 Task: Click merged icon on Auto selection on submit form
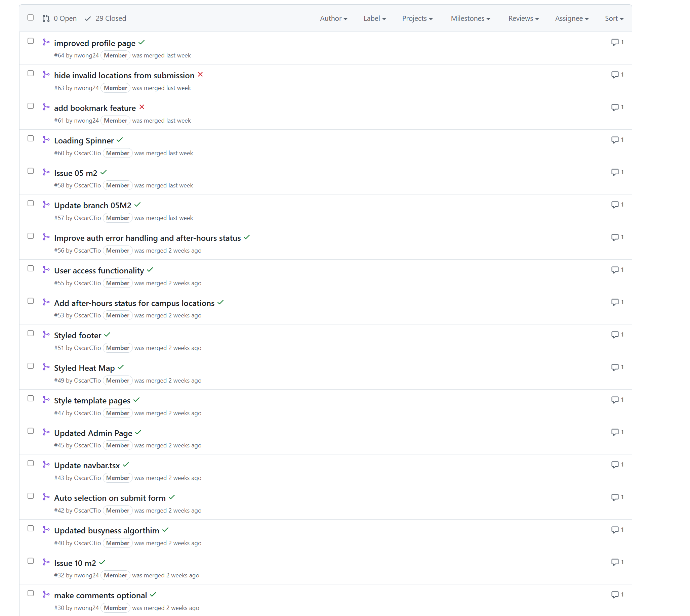click(x=46, y=497)
